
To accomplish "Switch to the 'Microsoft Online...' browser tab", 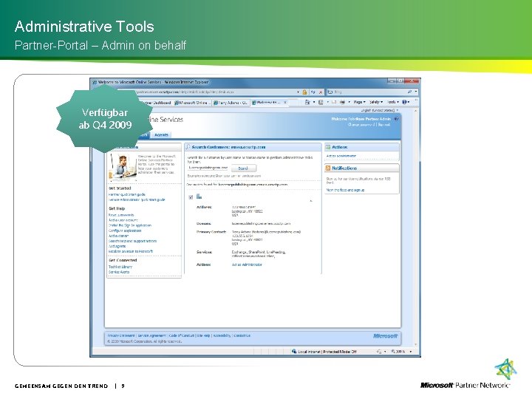I will point(192,103).
